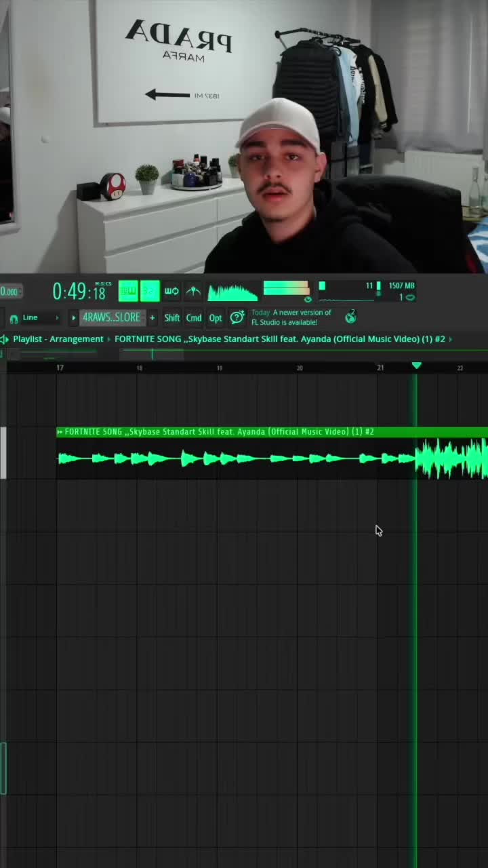Open the Playlist - Arrangement breadcrumb menu

click(x=58, y=339)
